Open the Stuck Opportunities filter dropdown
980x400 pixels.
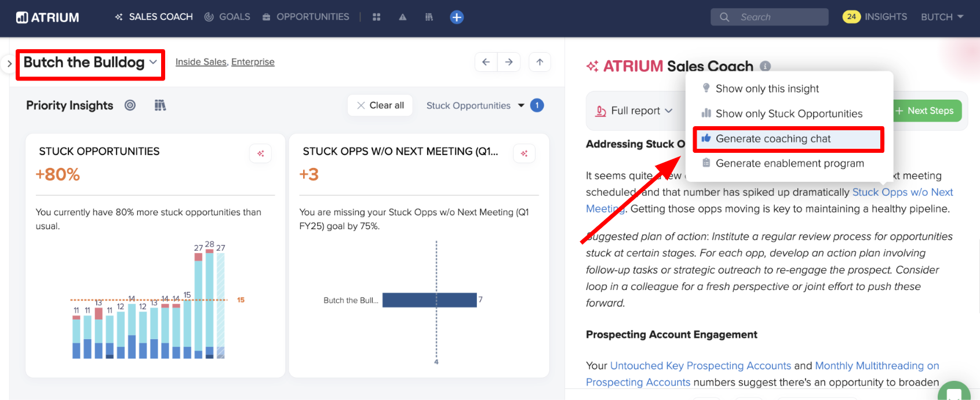475,105
